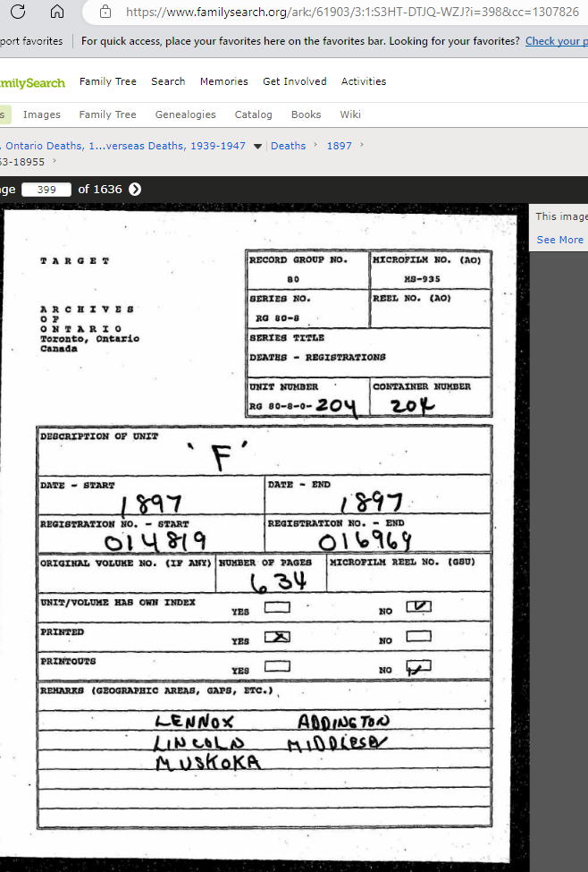588x872 pixels.
Task: Open the Memories main menu
Action: click(x=224, y=81)
